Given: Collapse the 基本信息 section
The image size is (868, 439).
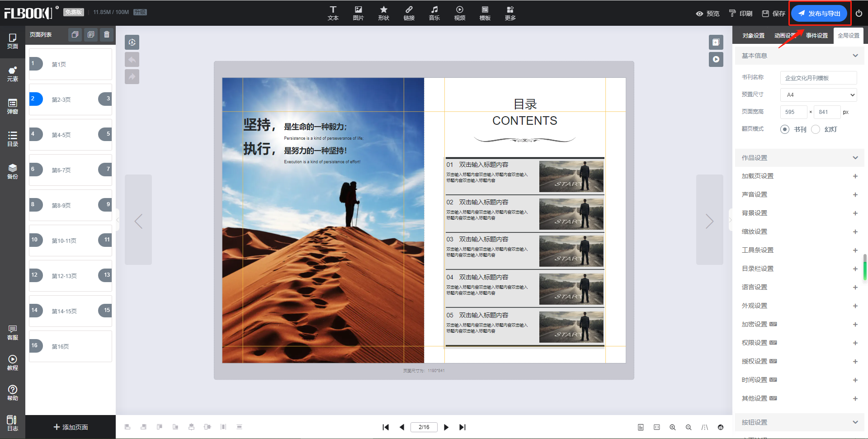Looking at the screenshot, I should click(x=799, y=56).
